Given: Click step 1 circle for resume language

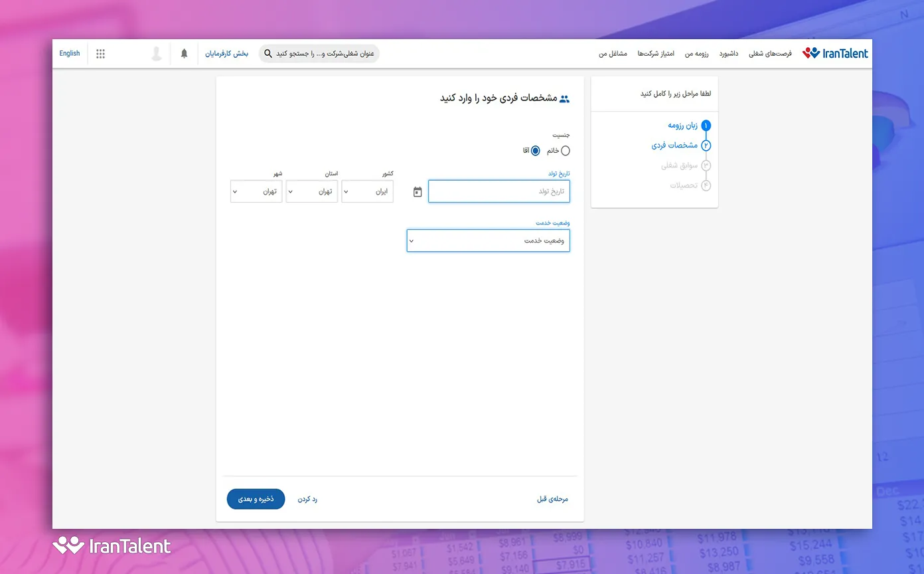Looking at the screenshot, I should pos(706,126).
